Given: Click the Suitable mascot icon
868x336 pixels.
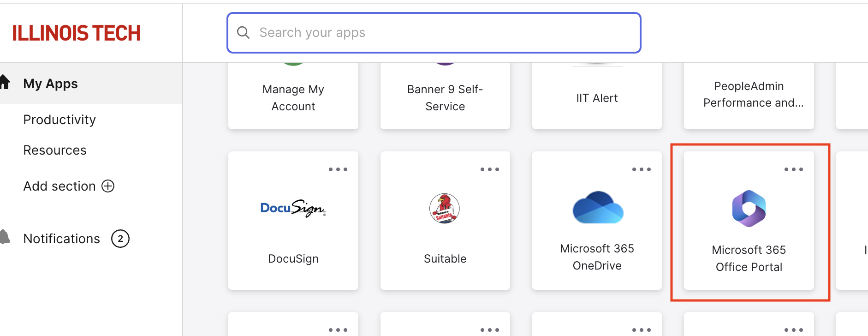Looking at the screenshot, I should click(x=445, y=208).
